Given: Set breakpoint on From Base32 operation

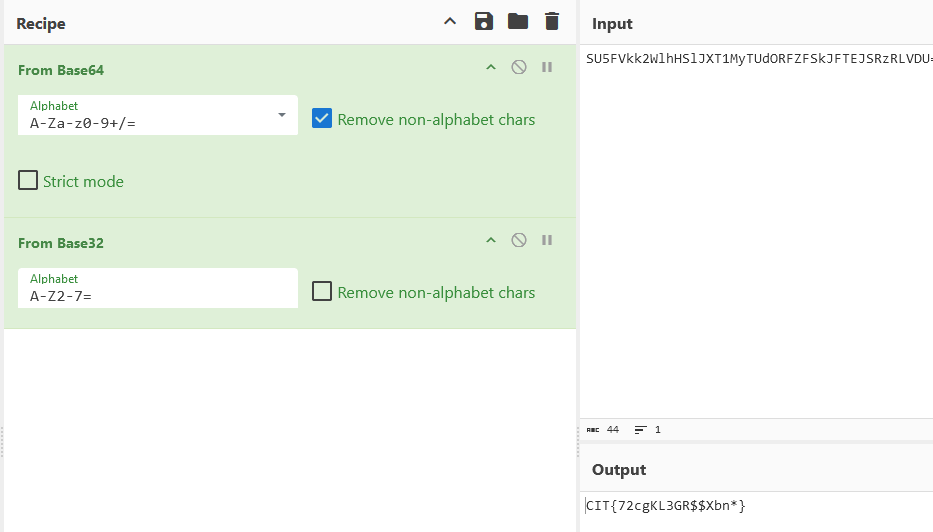Looking at the screenshot, I should point(547,240).
